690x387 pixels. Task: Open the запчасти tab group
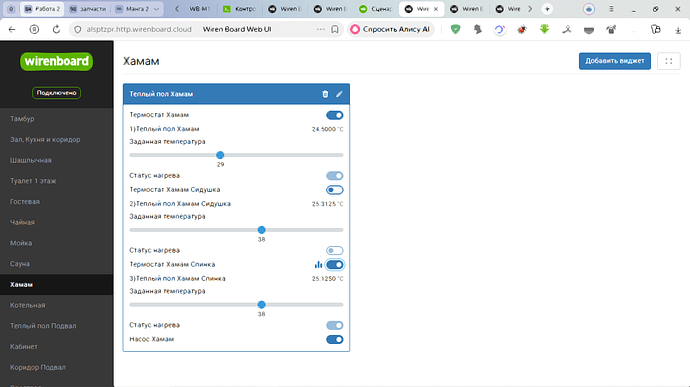(88, 9)
